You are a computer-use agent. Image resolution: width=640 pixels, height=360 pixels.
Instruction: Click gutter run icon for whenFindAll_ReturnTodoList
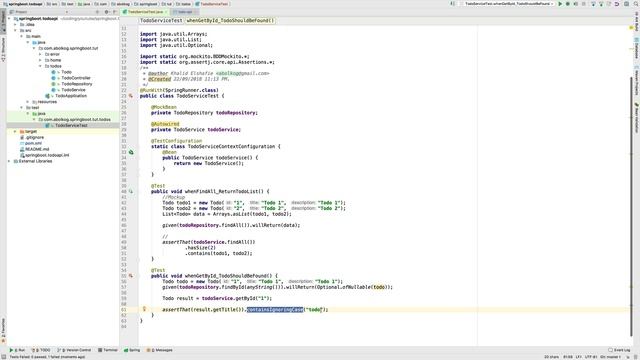pos(131,191)
